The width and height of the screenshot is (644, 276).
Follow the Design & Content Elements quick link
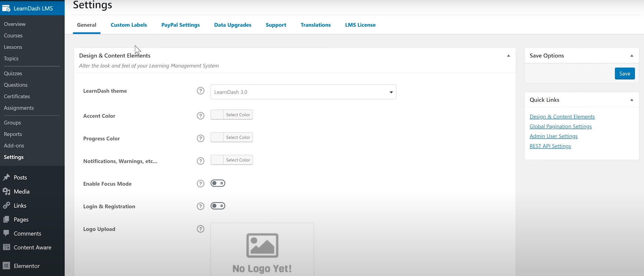[562, 117]
